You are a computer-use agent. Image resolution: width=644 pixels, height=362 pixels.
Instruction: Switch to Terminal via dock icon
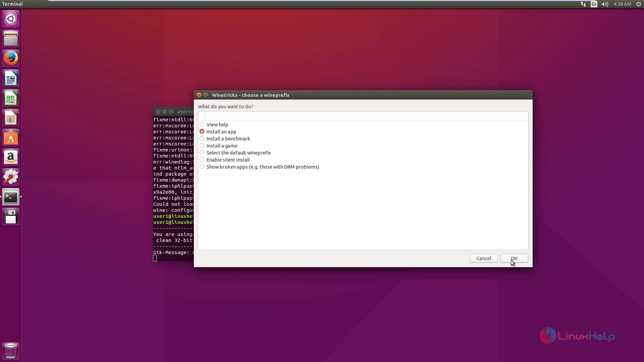(11, 197)
